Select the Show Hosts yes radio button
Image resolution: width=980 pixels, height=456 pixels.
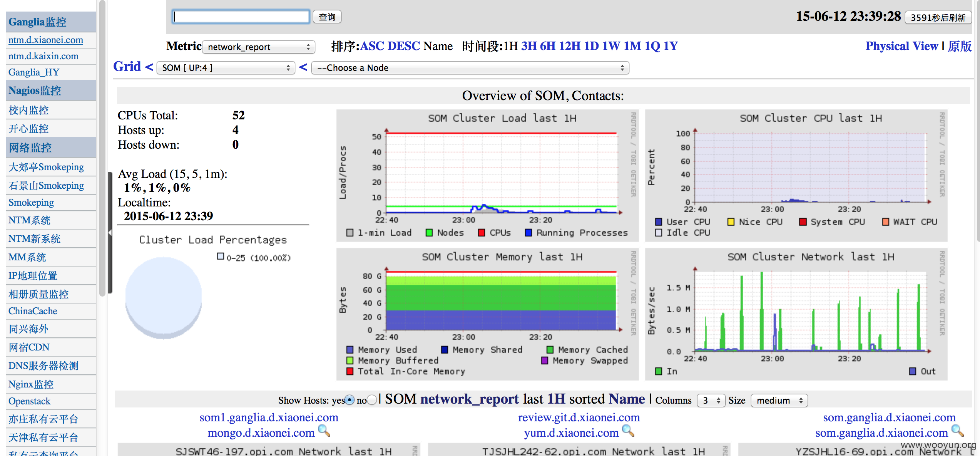(x=350, y=400)
